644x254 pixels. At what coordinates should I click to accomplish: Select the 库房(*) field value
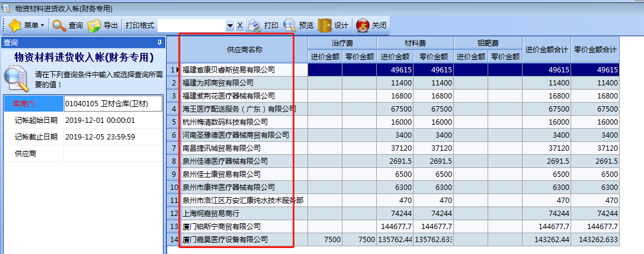point(113,104)
